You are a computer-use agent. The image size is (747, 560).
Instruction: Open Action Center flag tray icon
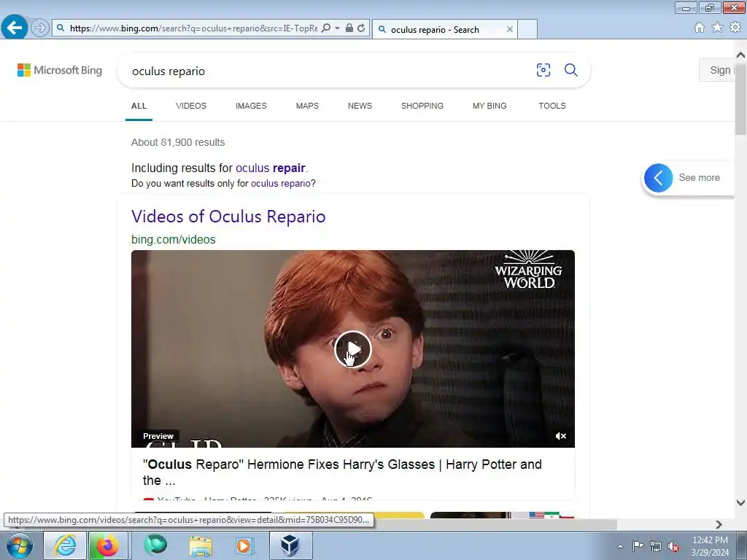pos(638,546)
